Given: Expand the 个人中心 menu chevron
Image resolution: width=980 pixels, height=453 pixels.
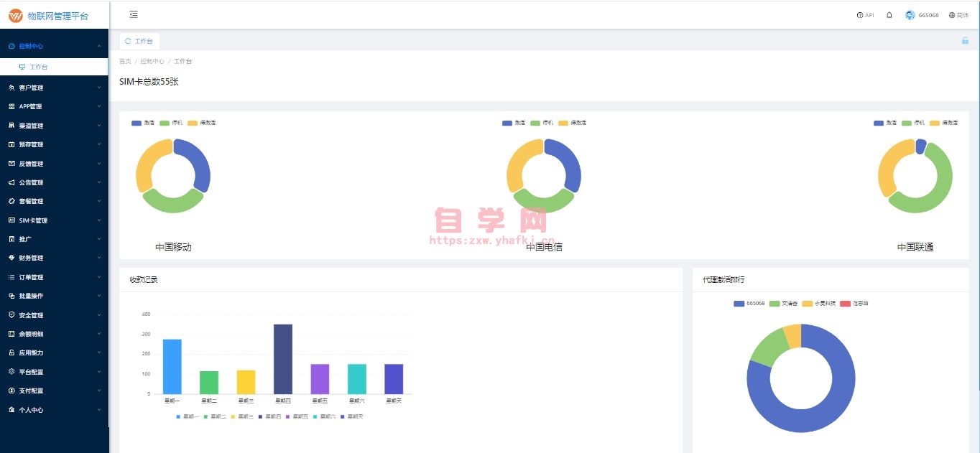Looking at the screenshot, I should [98, 410].
